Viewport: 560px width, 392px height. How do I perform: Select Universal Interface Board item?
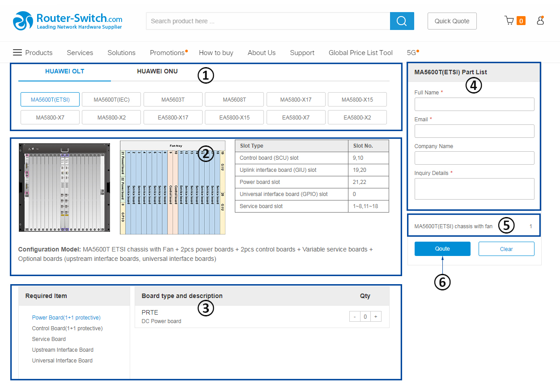coord(62,361)
